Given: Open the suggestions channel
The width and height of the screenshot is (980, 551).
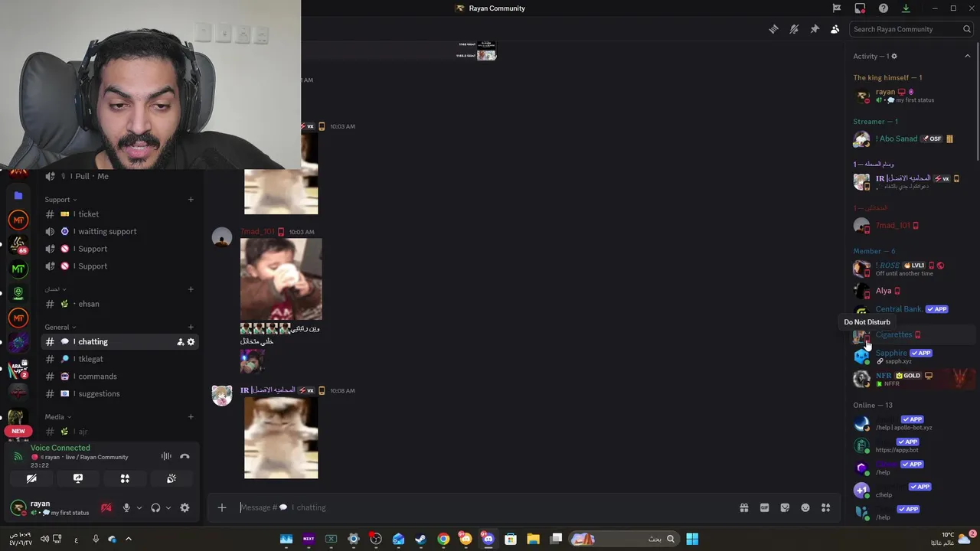Looking at the screenshot, I should 120,393.
